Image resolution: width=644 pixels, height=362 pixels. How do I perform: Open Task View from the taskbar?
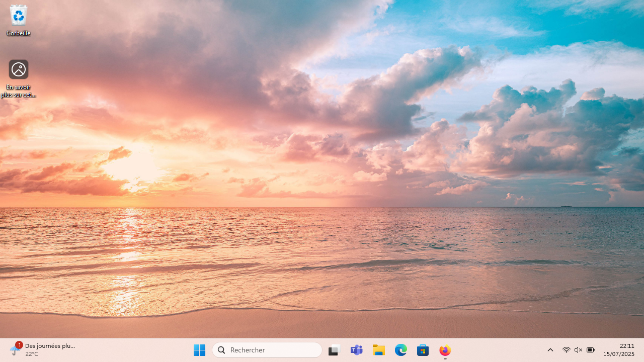(x=335, y=350)
